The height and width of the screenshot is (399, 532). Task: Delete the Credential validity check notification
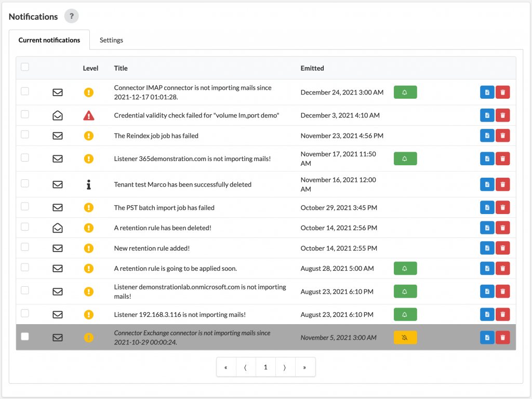point(502,115)
